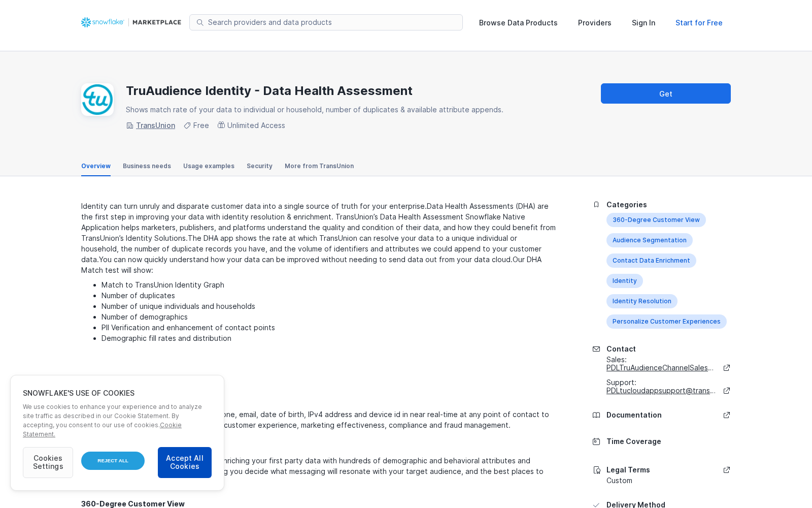Click the price tag icon beside Free
812x508 pixels.
(x=187, y=125)
